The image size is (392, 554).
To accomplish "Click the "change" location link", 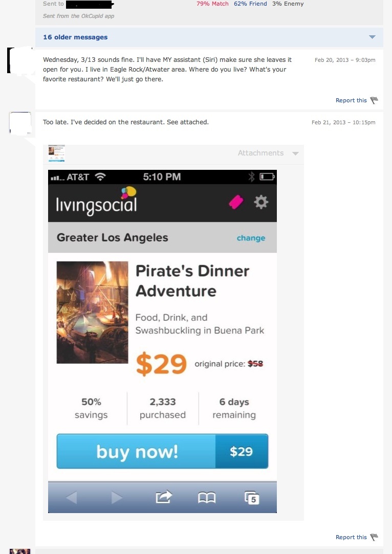I will 251,238.
